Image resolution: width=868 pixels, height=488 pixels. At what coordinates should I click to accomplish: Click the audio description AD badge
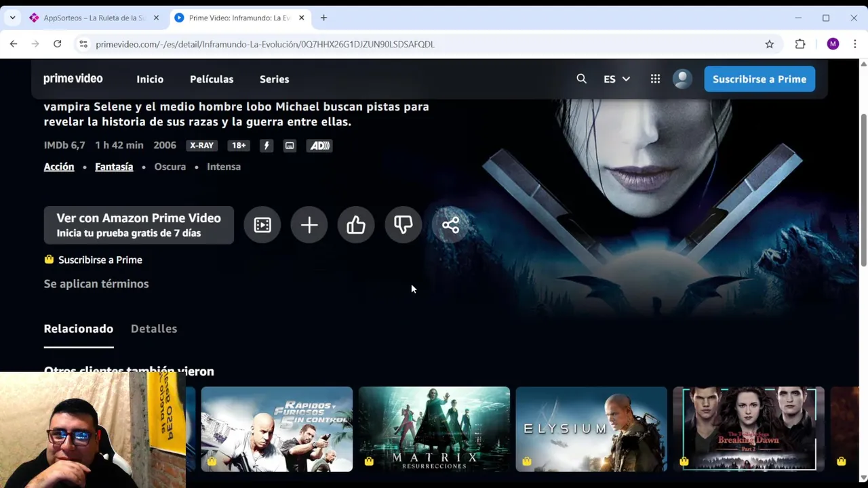click(319, 145)
